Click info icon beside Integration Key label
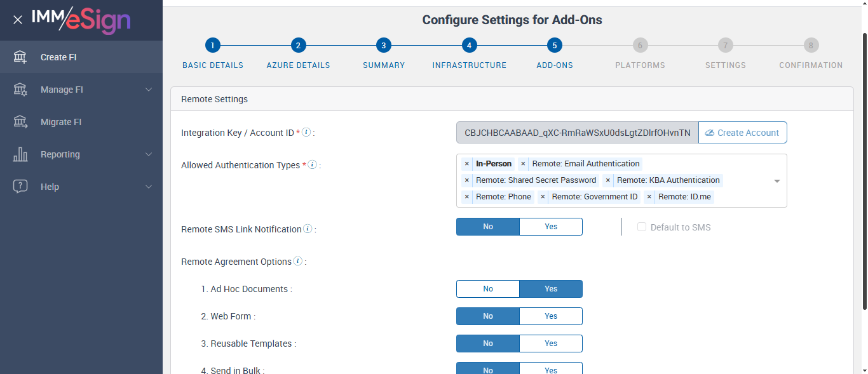Viewport: 868px width, 374px height. pyautogui.click(x=306, y=133)
